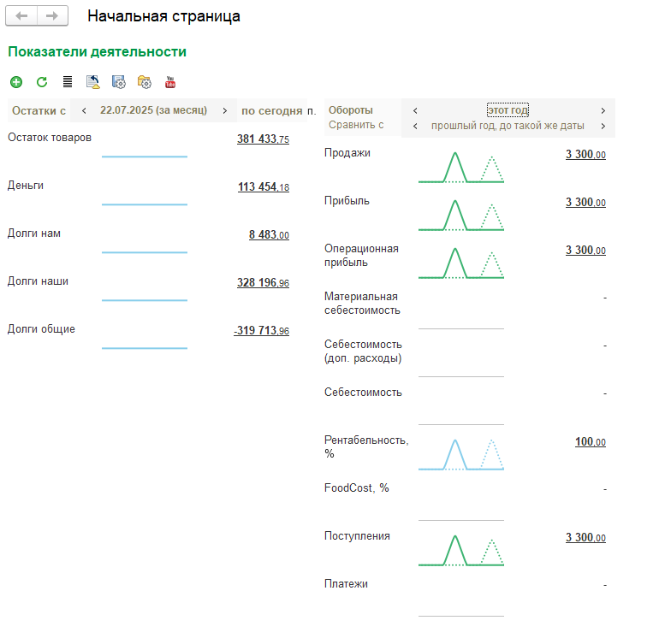Open the 22.07.2025 (за месяц) date selector
Screen dimensions: 665x644
click(153, 110)
